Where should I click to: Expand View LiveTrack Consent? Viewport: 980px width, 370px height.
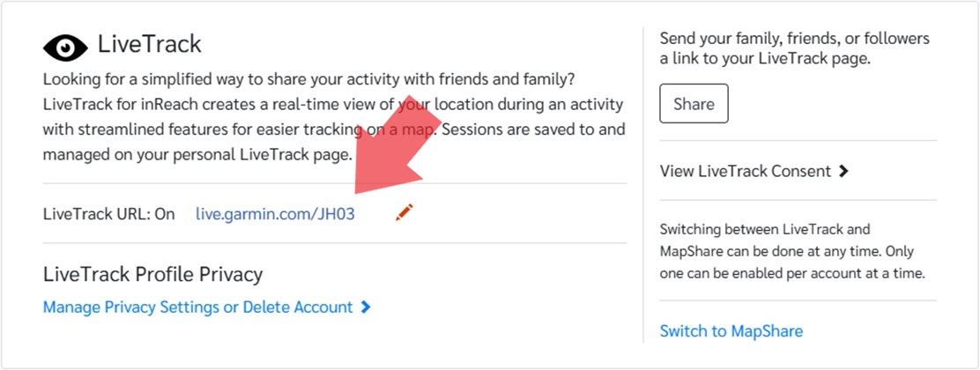pyautogui.click(x=745, y=171)
